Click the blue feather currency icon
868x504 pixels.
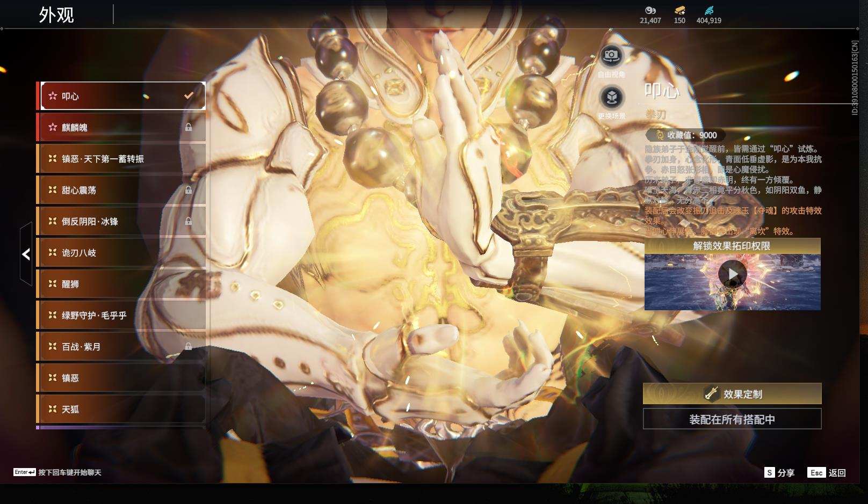(709, 10)
